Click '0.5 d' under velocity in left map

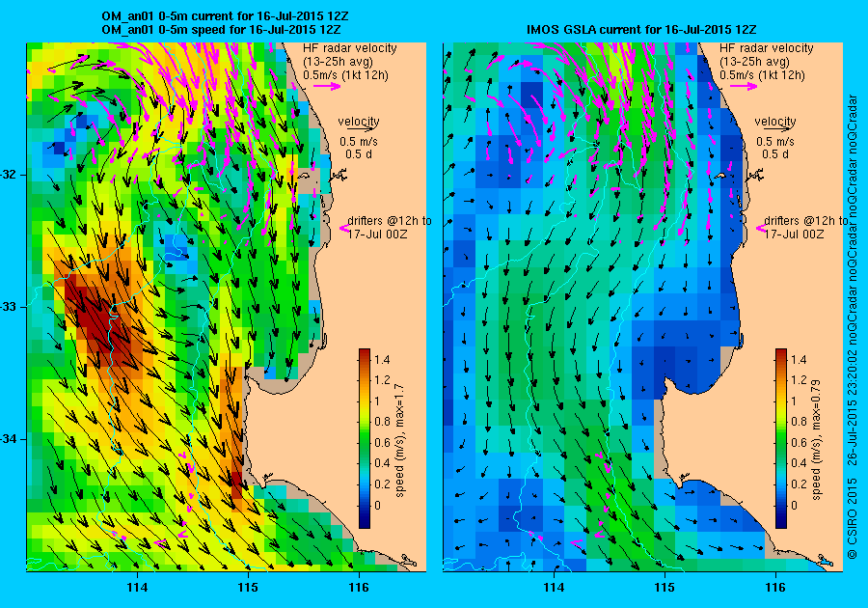coord(359,154)
